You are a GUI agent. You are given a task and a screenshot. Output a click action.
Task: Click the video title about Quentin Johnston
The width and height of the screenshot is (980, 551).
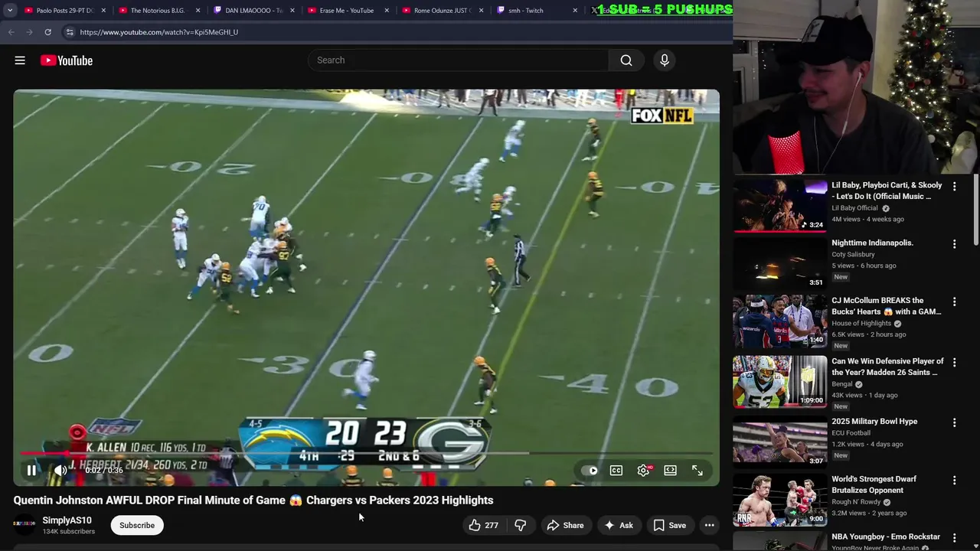(x=253, y=500)
